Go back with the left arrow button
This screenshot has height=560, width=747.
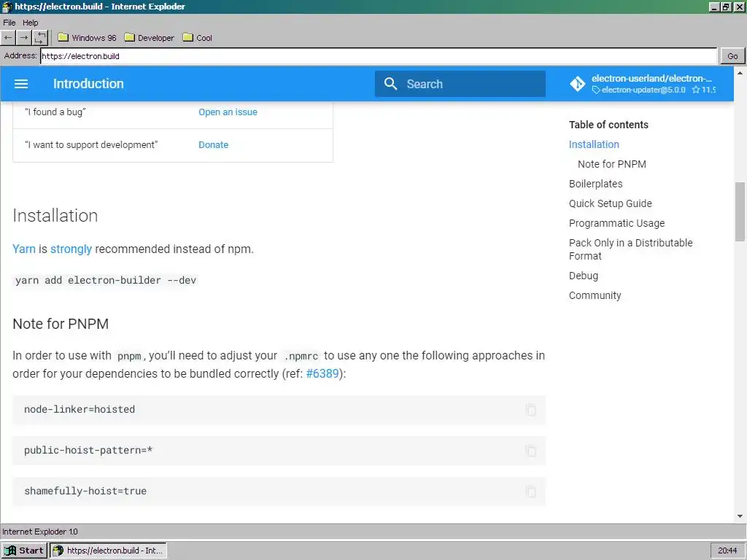click(8, 38)
